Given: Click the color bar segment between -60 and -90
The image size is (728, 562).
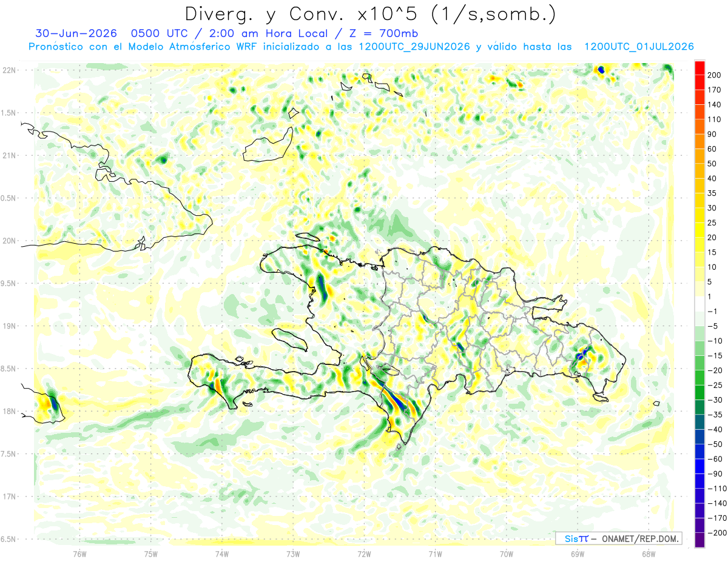Looking at the screenshot, I should pyautogui.click(x=699, y=466).
